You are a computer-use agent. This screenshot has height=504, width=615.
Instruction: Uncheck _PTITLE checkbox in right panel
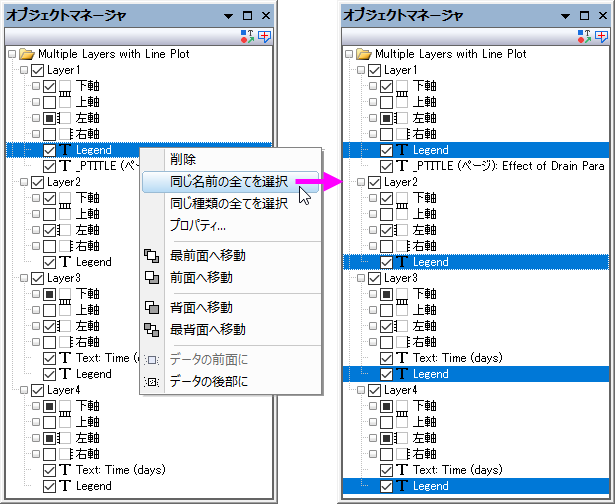pyautogui.click(x=386, y=166)
